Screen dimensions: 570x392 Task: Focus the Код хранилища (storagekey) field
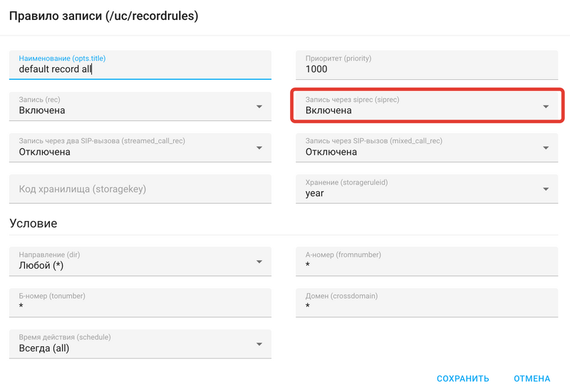click(x=140, y=189)
